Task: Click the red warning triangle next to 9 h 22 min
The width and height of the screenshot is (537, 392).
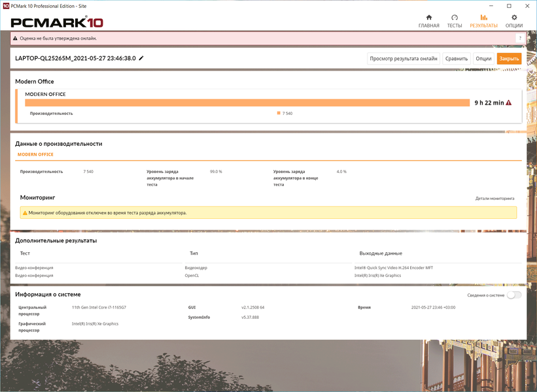Action: 509,103
